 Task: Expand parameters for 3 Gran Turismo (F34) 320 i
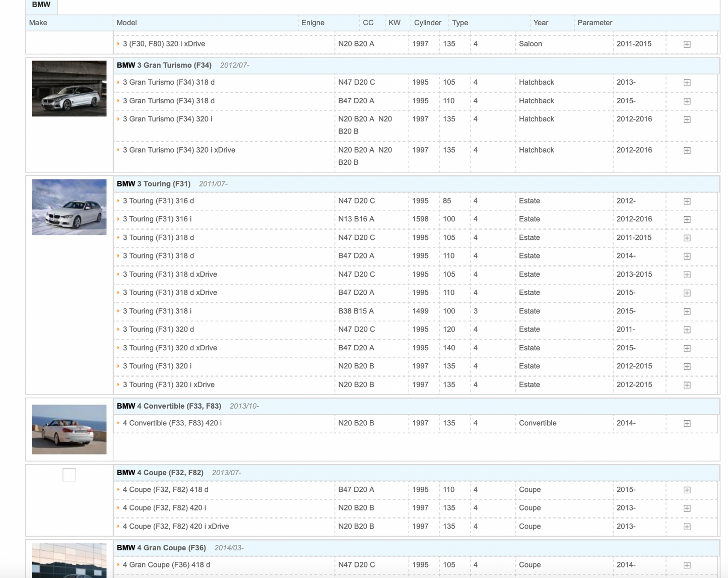point(687,119)
